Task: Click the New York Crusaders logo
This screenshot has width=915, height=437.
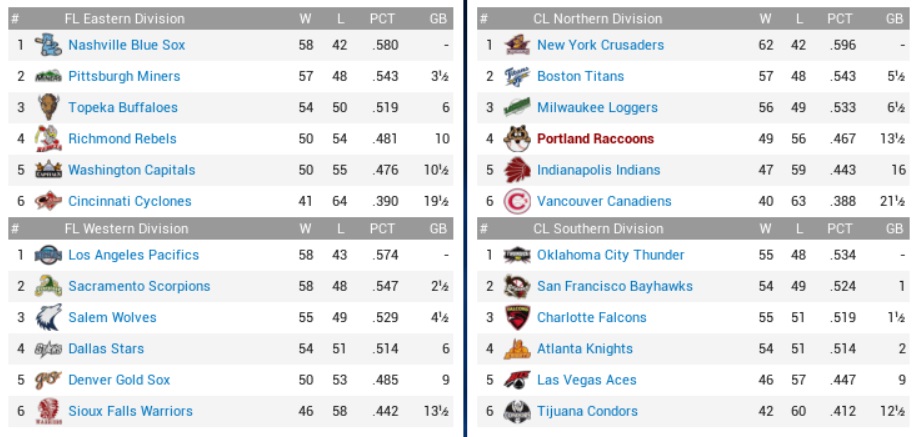Action: 517,45
